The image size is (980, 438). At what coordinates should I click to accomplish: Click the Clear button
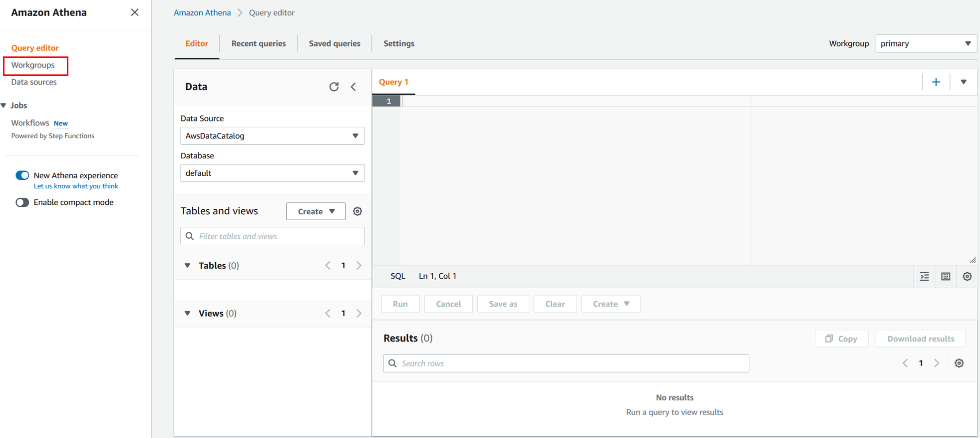[555, 304]
